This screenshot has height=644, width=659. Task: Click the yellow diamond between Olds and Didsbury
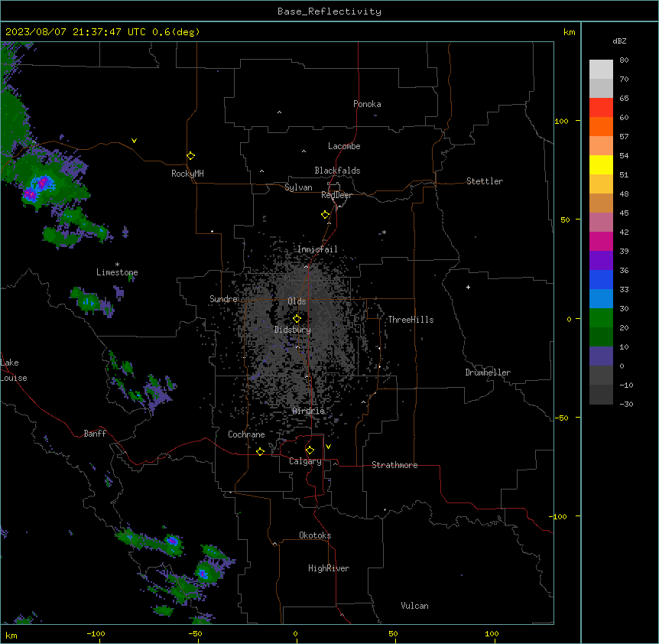297,319
